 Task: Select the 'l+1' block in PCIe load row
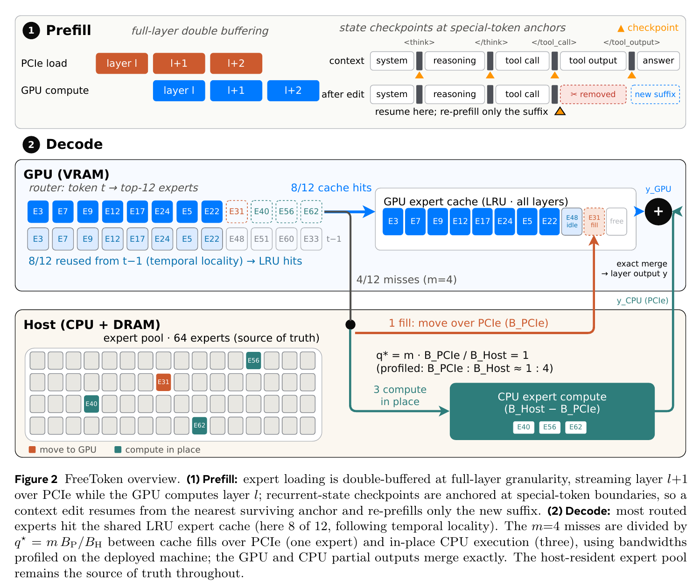(x=179, y=63)
